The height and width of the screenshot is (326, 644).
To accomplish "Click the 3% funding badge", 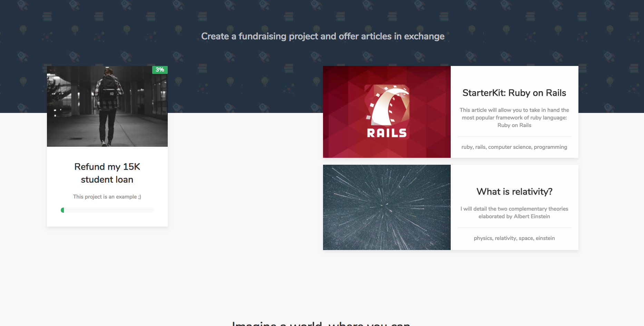I will click(160, 70).
